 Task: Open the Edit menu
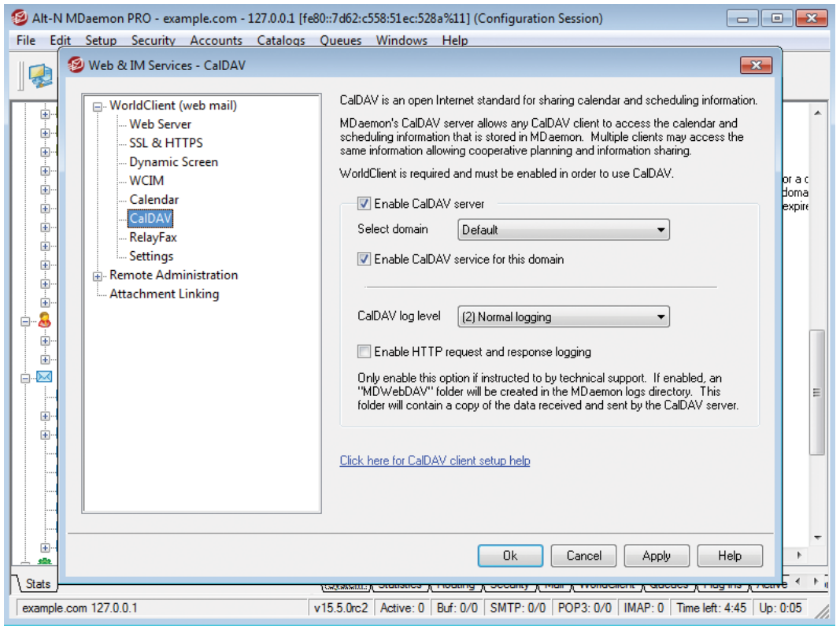[60, 40]
